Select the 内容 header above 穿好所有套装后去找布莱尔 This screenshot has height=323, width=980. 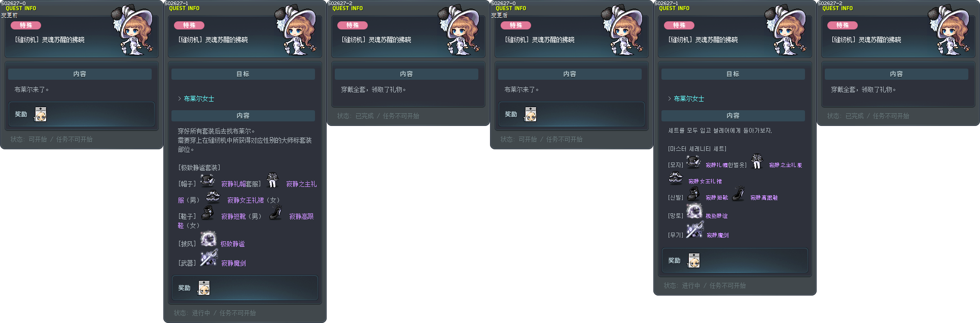pos(243,116)
